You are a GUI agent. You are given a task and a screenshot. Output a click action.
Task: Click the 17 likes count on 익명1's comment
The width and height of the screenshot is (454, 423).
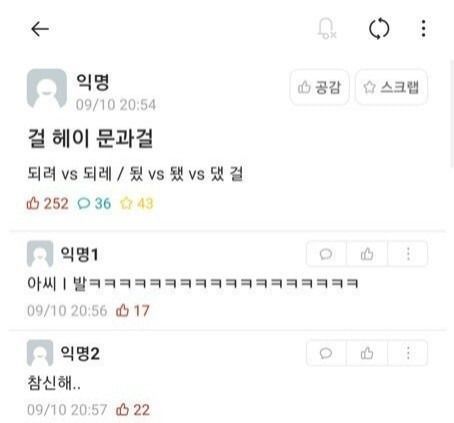click(141, 311)
